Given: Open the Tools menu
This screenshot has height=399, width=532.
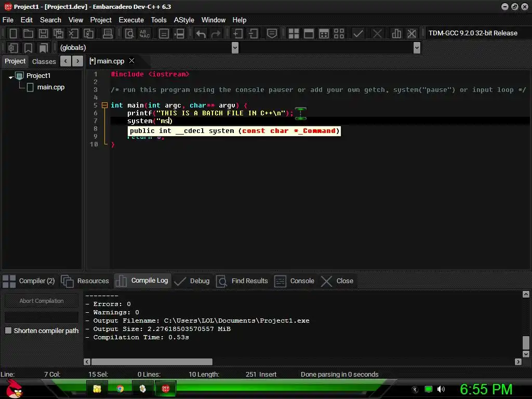Looking at the screenshot, I should coord(159,20).
